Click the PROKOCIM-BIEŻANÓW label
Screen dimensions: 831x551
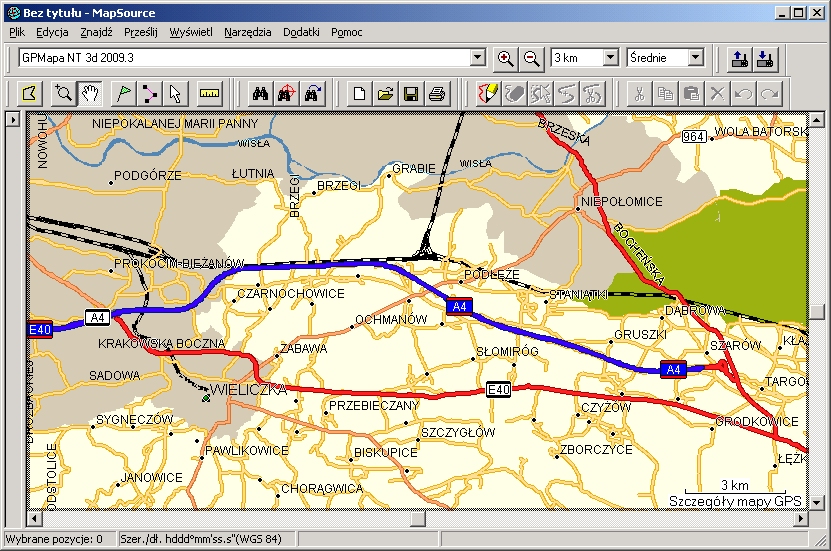179,263
